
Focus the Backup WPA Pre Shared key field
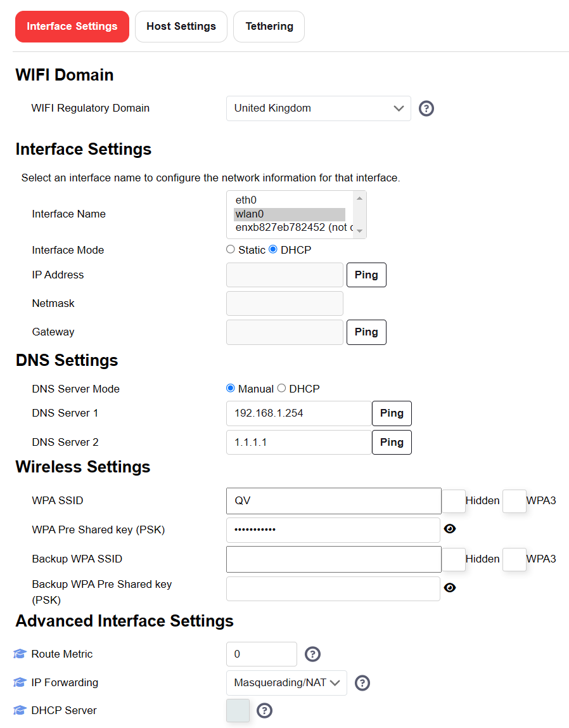pyautogui.click(x=333, y=588)
